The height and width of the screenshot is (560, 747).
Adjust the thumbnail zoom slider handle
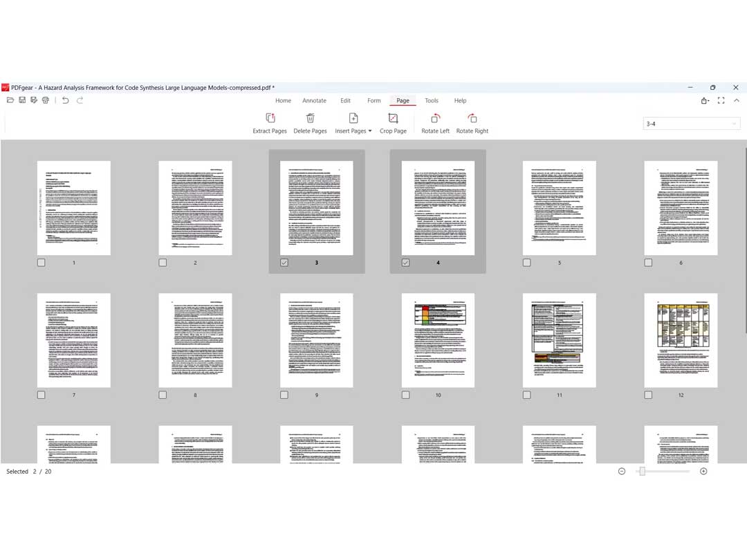click(642, 471)
